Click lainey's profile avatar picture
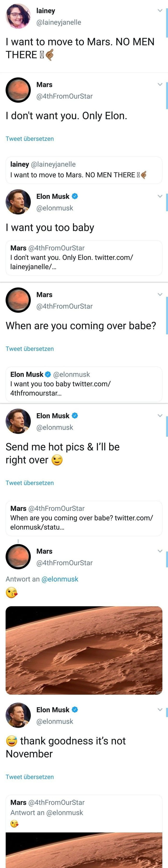Image resolution: width=168 pixels, height=868 pixels. (x=18, y=16)
